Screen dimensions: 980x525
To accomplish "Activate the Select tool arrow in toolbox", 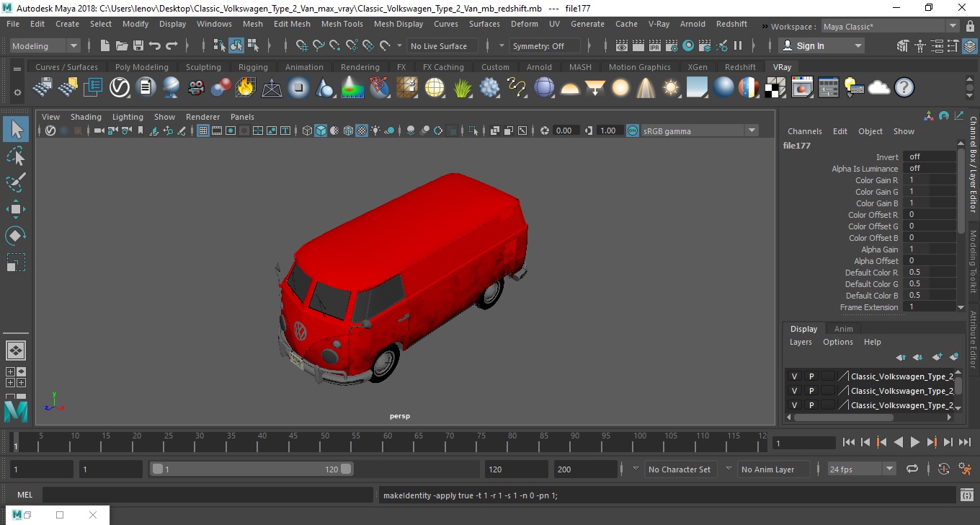I will click(16, 129).
